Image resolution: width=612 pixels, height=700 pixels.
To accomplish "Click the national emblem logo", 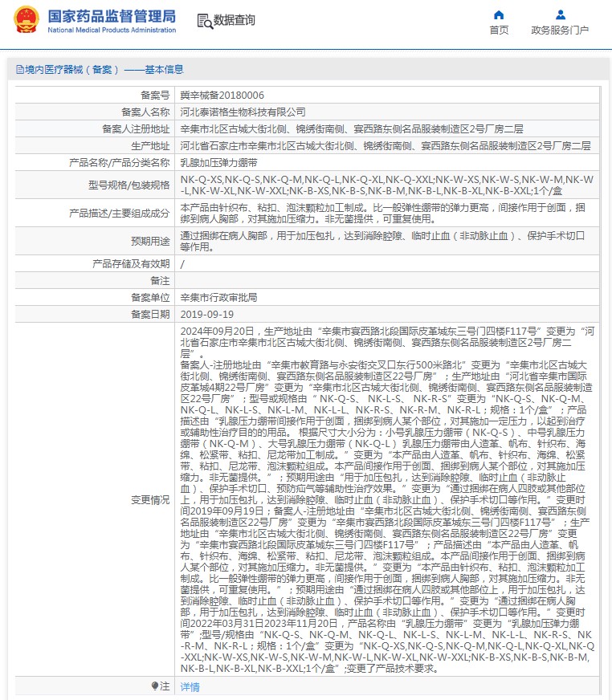I will (27, 20).
